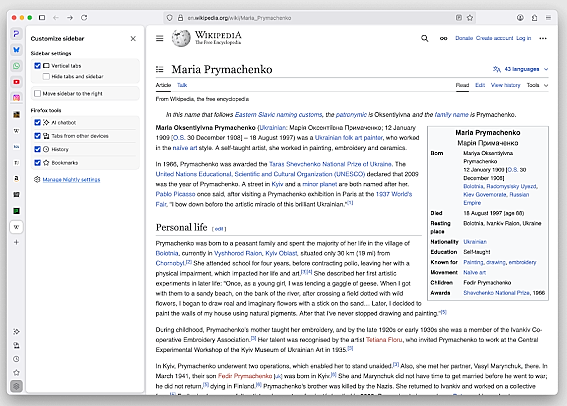
Task: Open synced tabs sidebar panel icon
Action: click(16, 345)
